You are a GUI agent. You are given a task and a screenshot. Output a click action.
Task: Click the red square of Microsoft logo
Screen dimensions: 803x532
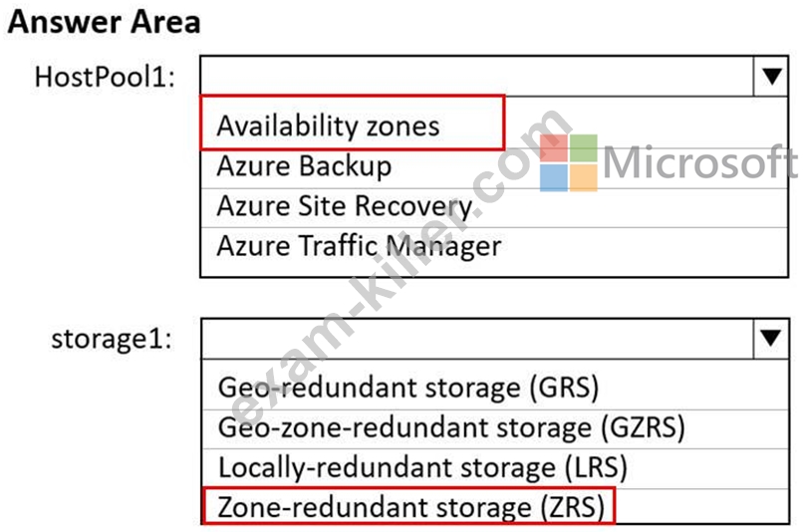(554, 148)
